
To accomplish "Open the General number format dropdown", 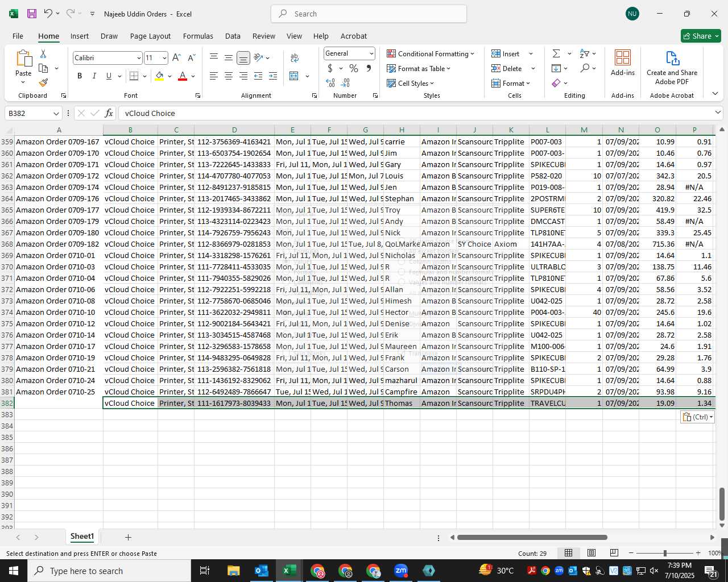I will click(371, 53).
